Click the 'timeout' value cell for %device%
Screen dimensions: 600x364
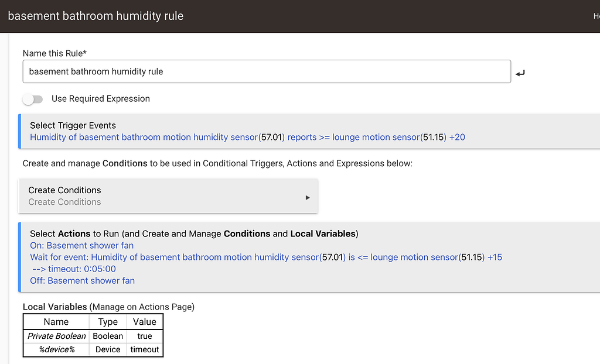pyautogui.click(x=144, y=349)
